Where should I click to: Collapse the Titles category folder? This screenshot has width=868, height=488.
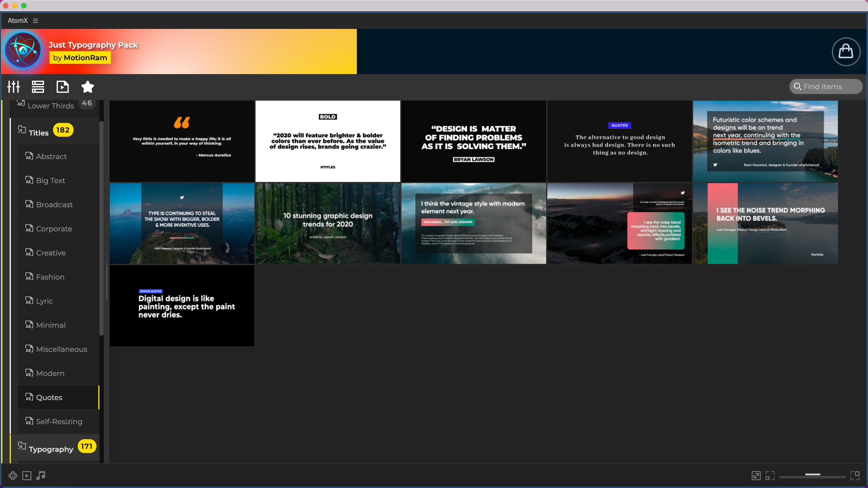click(x=38, y=132)
